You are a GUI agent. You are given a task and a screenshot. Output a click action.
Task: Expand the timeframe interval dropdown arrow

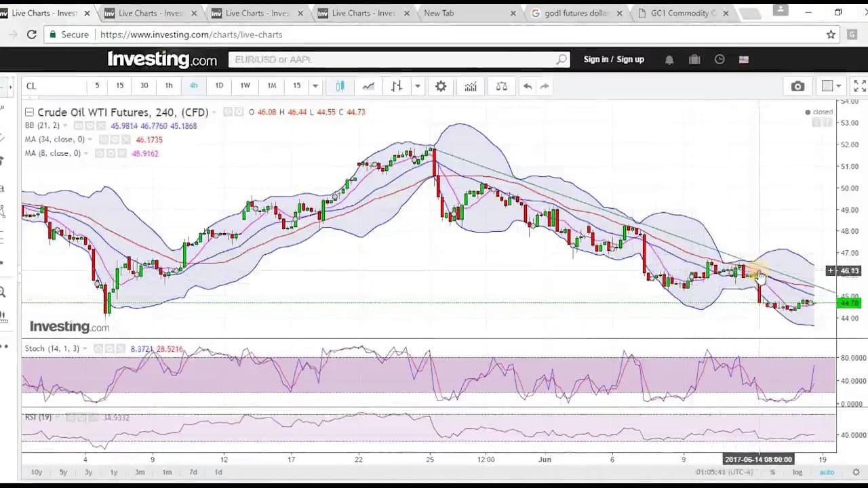(x=315, y=86)
